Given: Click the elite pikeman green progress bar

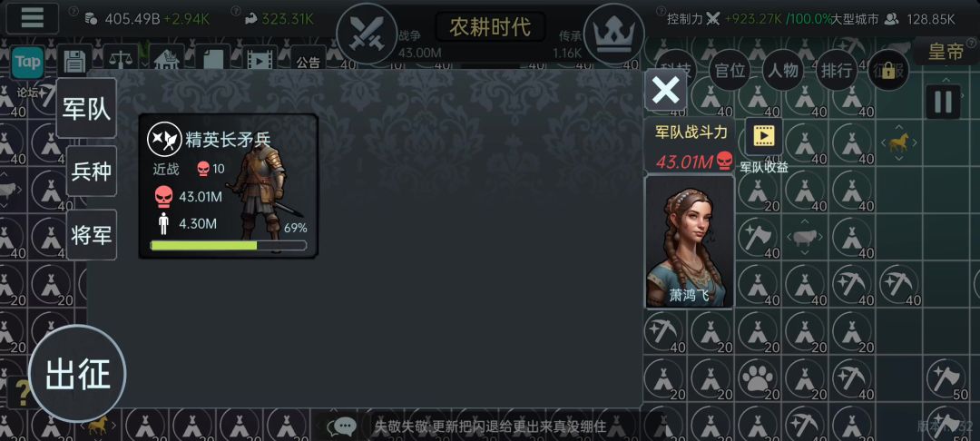Looking at the screenshot, I should pos(228,246).
